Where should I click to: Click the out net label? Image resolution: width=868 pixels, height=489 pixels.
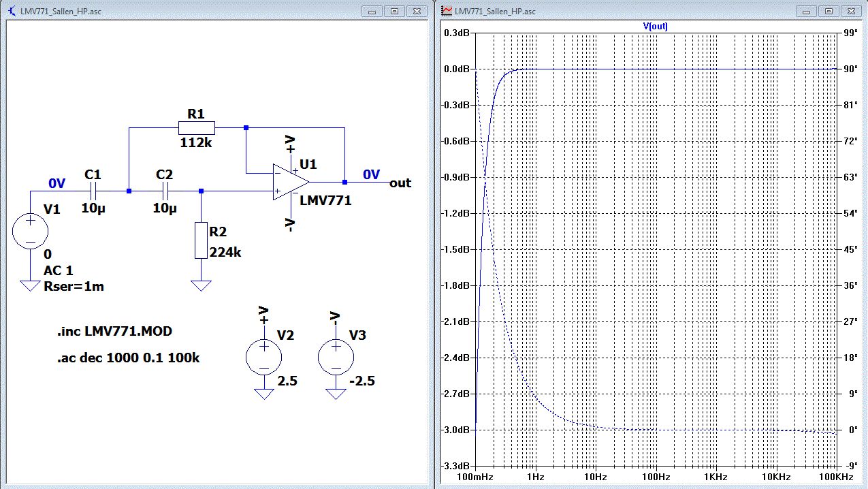400,183
